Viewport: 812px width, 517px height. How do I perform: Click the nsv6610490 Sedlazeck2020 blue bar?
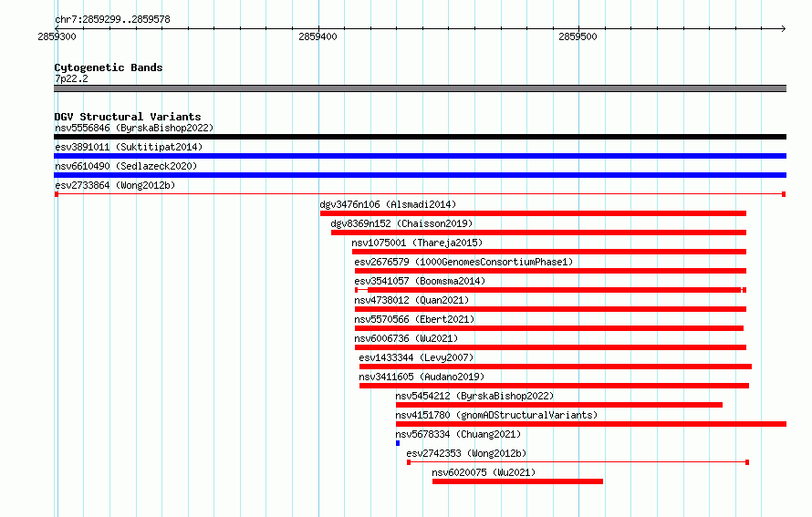click(x=420, y=175)
